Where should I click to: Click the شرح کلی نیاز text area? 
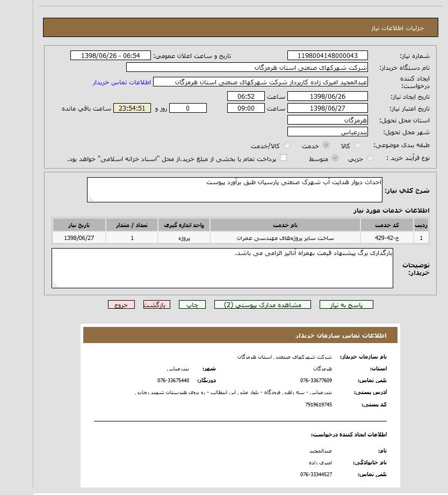click(x=235, y=190)
